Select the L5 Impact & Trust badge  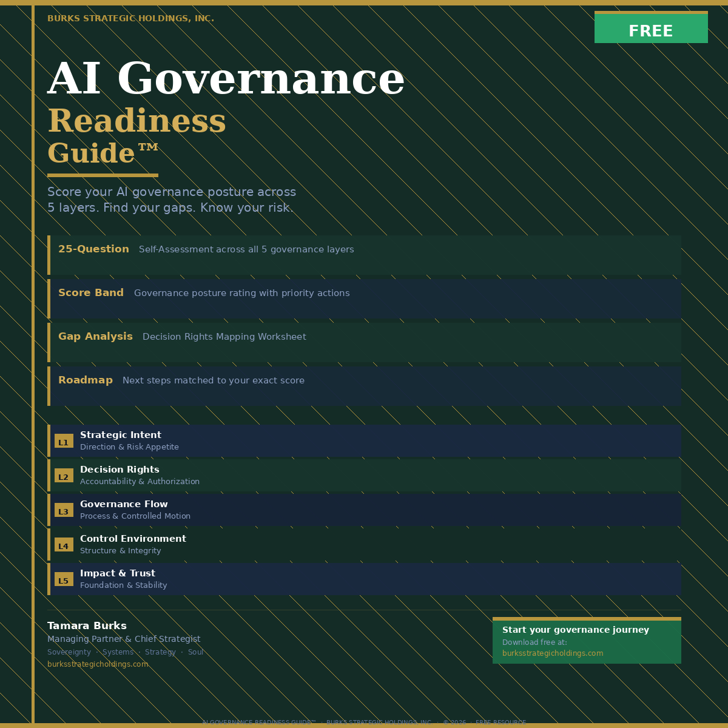(64, 580)
